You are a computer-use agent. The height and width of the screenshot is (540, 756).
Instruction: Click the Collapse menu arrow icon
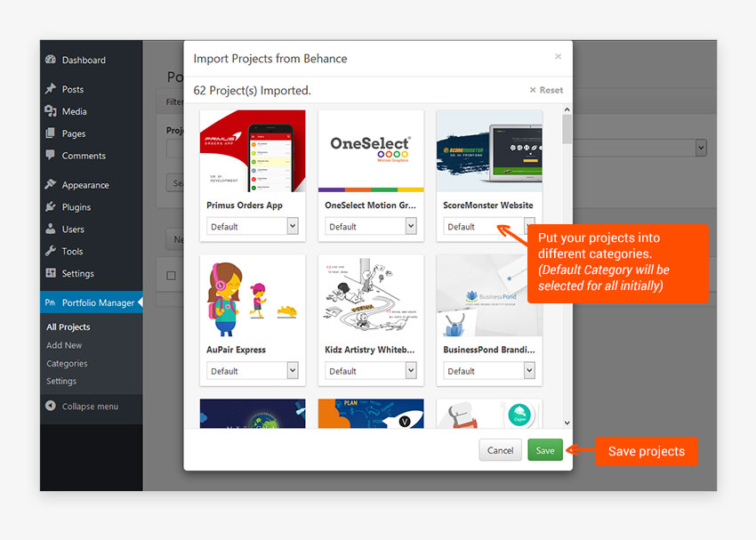[x=51, y=407]
